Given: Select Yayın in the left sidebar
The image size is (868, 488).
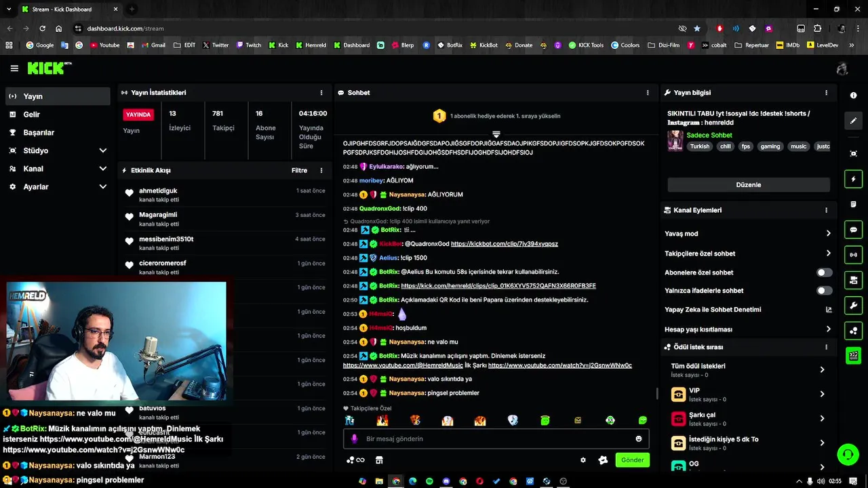Looking at the screenshot, I should 58,96.
